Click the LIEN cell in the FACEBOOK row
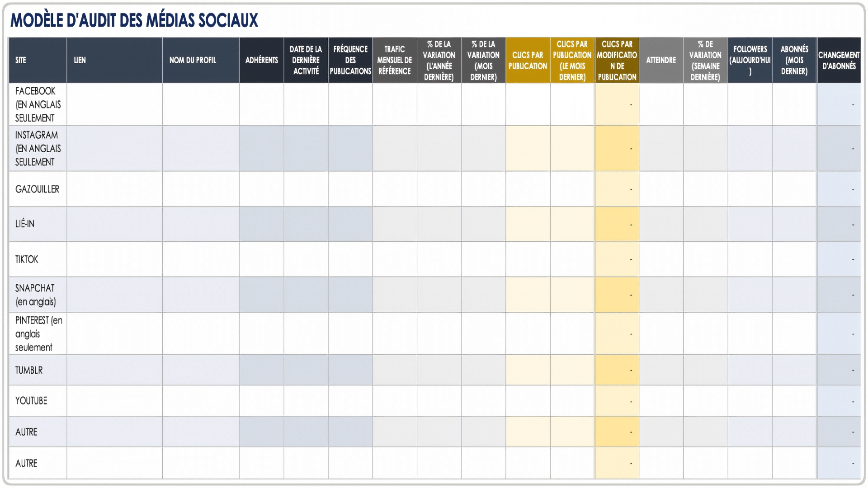 click(x=115, y=104)
